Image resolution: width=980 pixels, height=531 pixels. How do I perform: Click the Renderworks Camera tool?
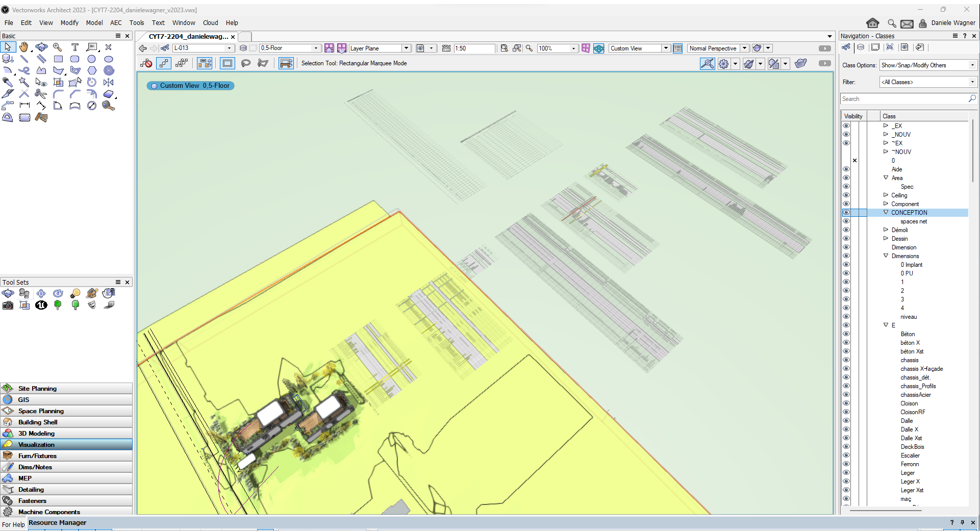(x=8, y=305)
